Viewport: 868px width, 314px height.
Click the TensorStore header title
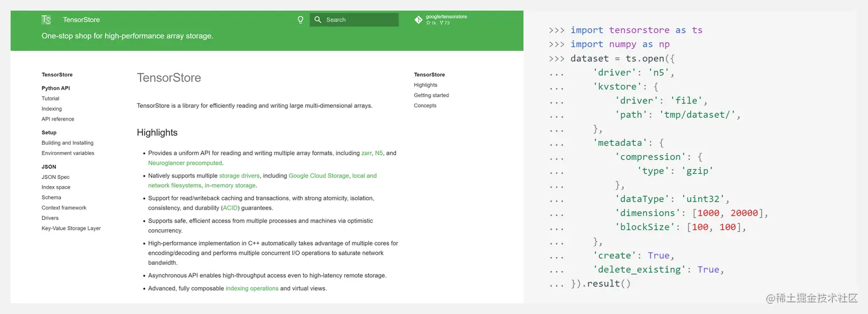(82, 20)
